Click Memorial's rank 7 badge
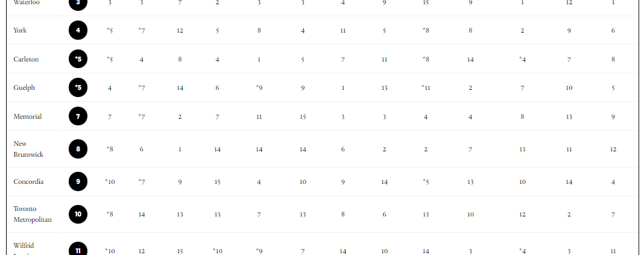Viewport: 644px width, 255px height. tap(78, 116)
